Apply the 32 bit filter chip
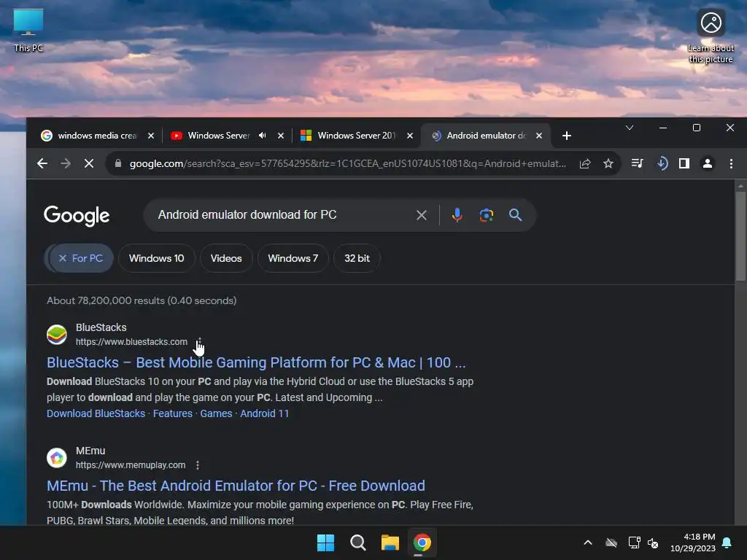Screen dimensions: 747x560 (357, 258)
